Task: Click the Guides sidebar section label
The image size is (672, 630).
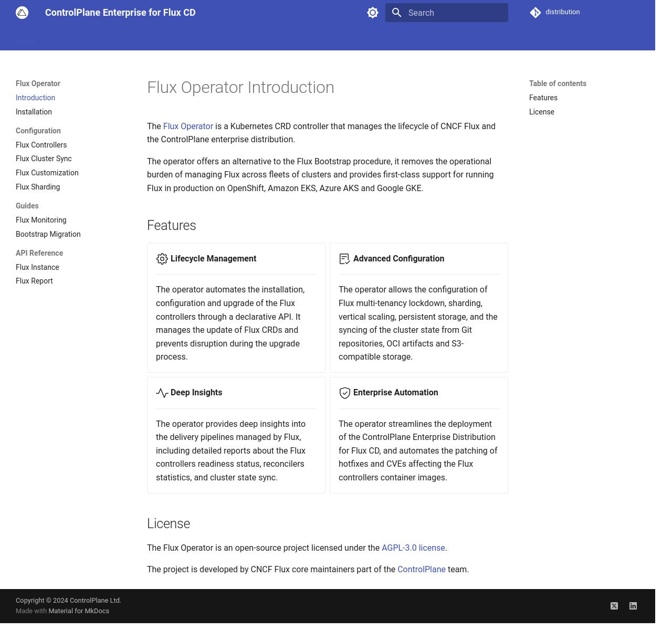Action: [x=27, y=206]
